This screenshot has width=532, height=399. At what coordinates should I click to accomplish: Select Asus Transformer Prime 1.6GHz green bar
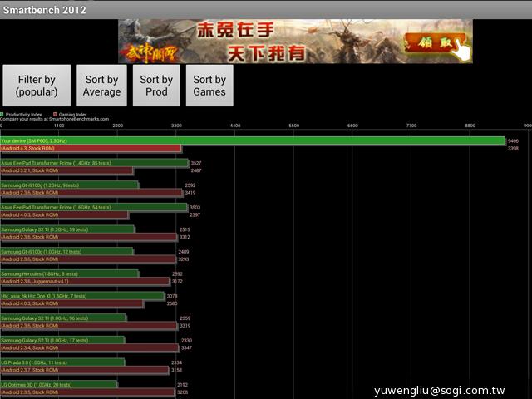93,207
